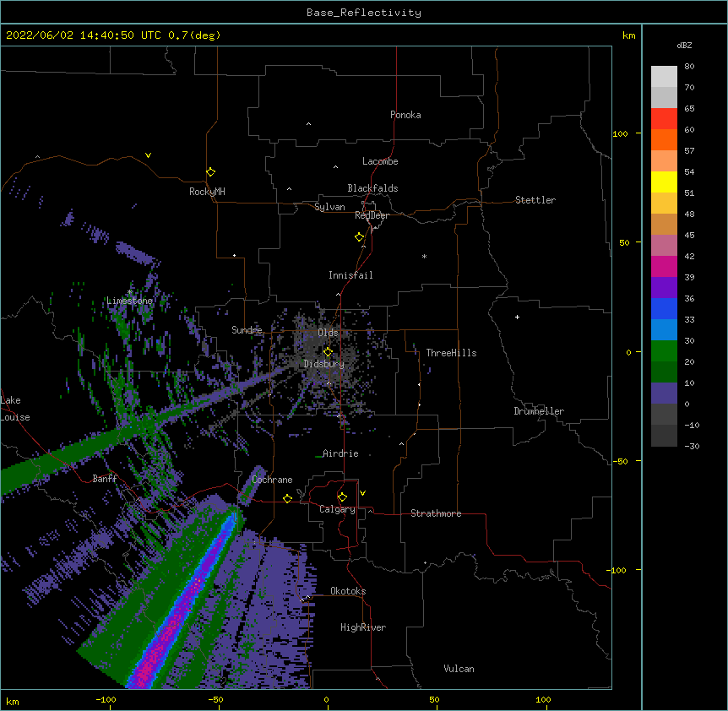
Task: Click the RedDeer city label
Action: 372,215
